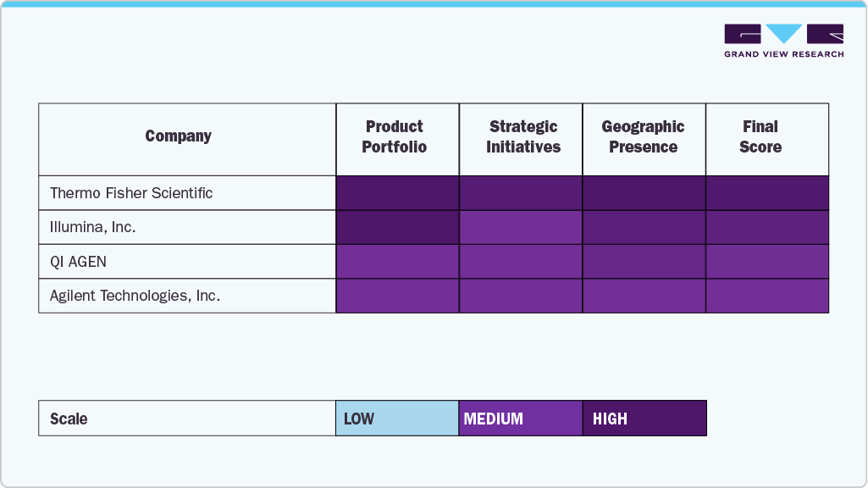Click the Agilent Technologies, Inc. row label
Viewport: 868px width, 488px height.
tap(135, 296)
